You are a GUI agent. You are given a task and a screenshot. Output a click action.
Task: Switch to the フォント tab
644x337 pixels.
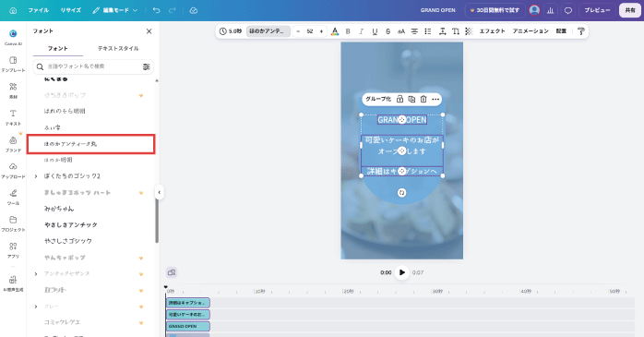[x=57, y=49]
